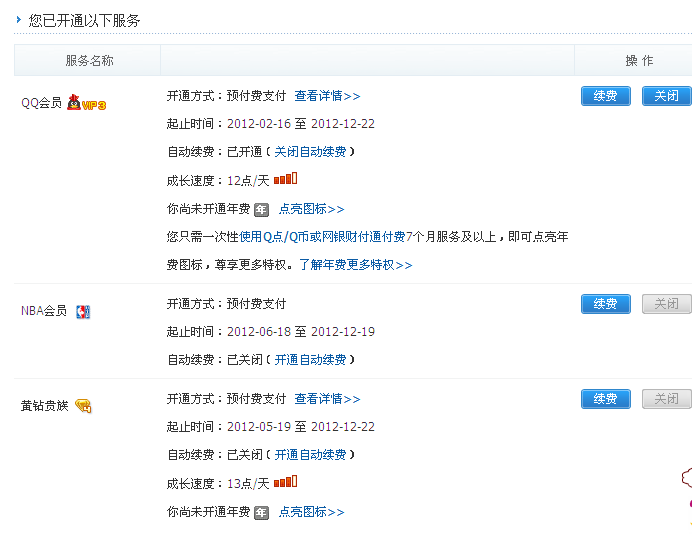Image resolution: width=692 pixels, height=534 pixels.
Task: Open 查看详情>> for QQ会员
Action: click(327, 96)
